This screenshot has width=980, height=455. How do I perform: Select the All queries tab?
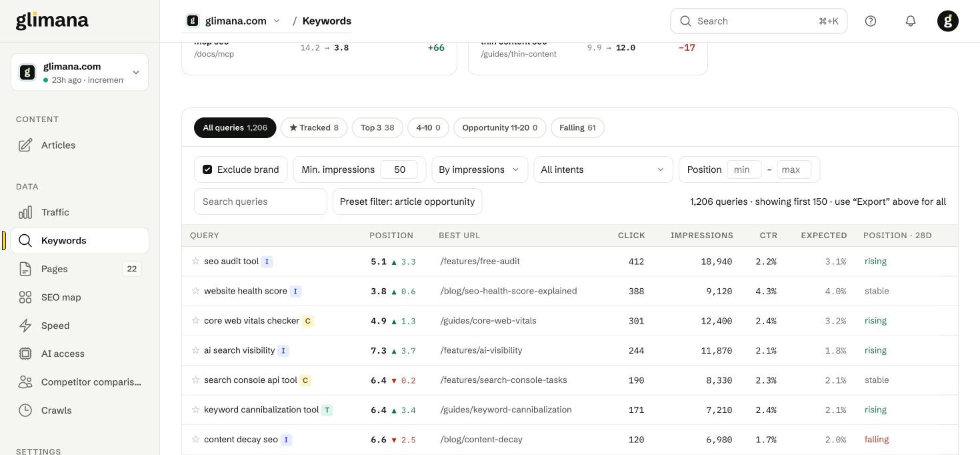tap(235, 128)
